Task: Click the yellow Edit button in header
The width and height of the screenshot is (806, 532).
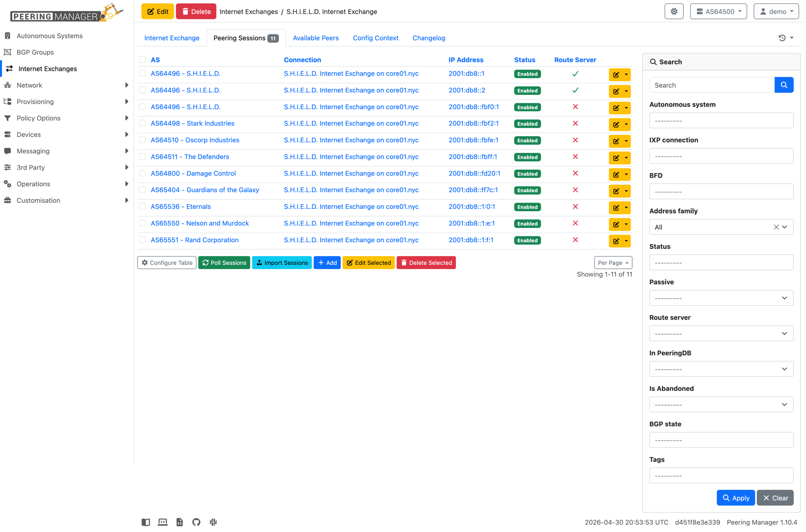Action: [x=157, y=11]
